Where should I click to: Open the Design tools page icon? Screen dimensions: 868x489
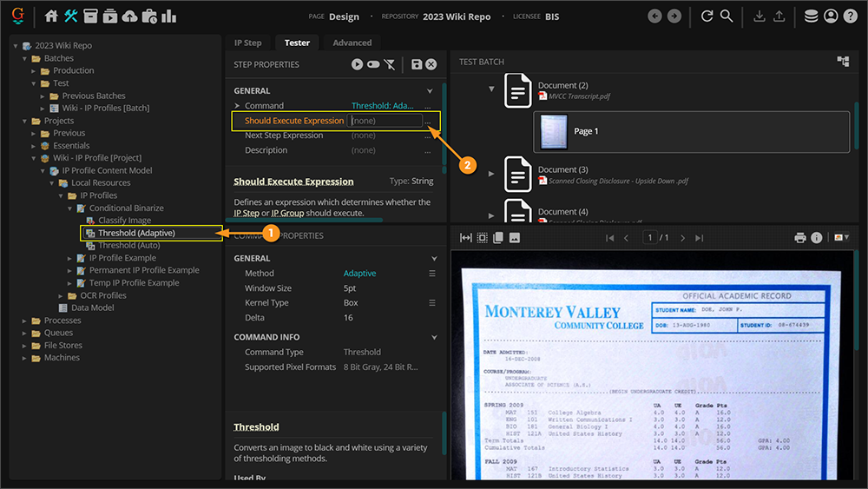point(71,16)
